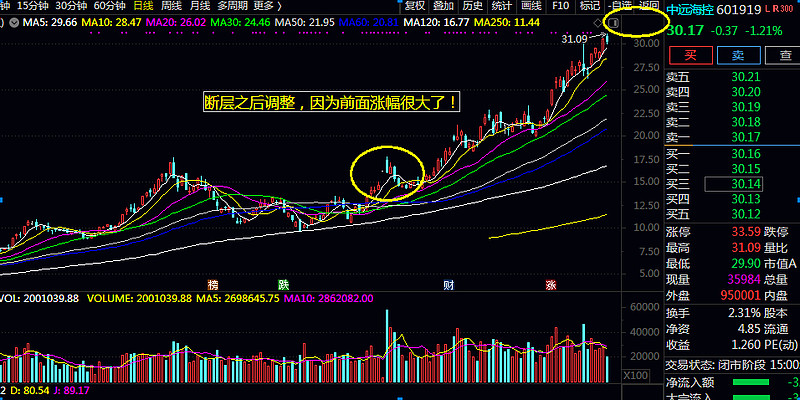Click the 收益 value 1.260
The width and height of the screenshot is (800, 400).
tap(745, 345)
